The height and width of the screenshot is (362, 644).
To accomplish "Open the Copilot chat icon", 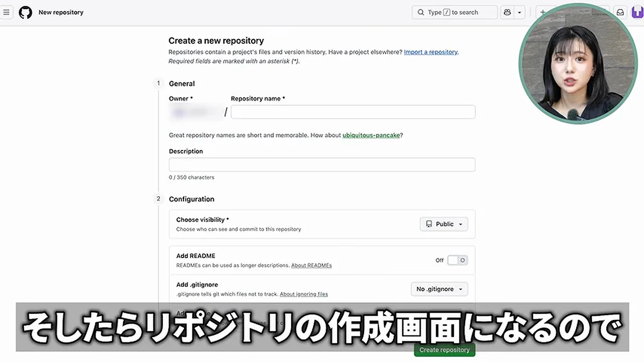I will point(507,12).
